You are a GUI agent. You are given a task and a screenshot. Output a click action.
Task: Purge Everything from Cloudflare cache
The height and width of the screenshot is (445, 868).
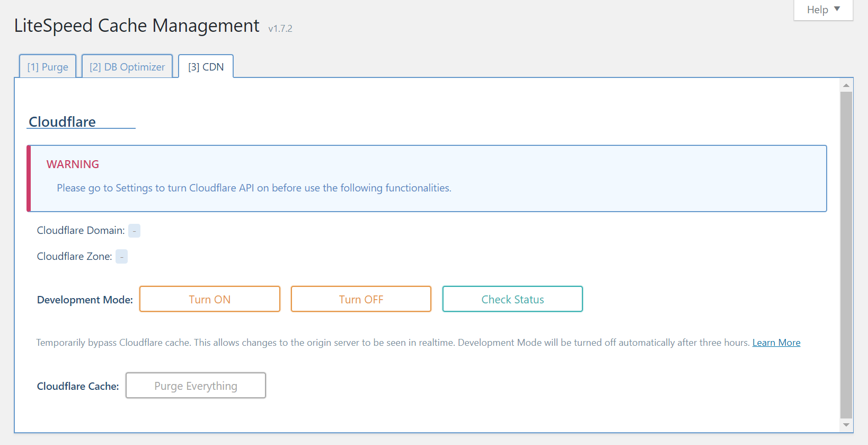(x=196, y=386)
